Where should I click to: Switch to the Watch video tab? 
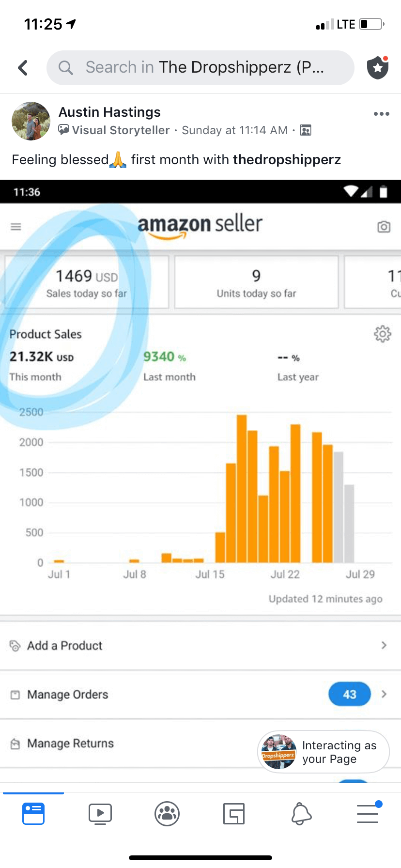click(x=100, y=813)
